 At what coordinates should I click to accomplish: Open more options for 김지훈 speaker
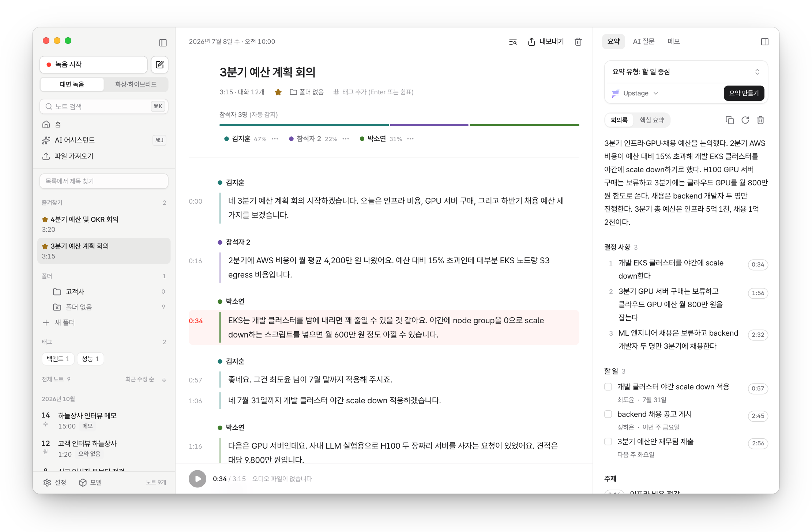point(275,139)
